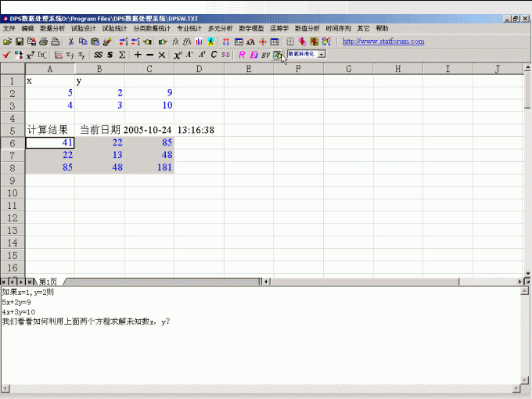
Task: Click the multiplication X operator icon
Action: click(162, 55)
